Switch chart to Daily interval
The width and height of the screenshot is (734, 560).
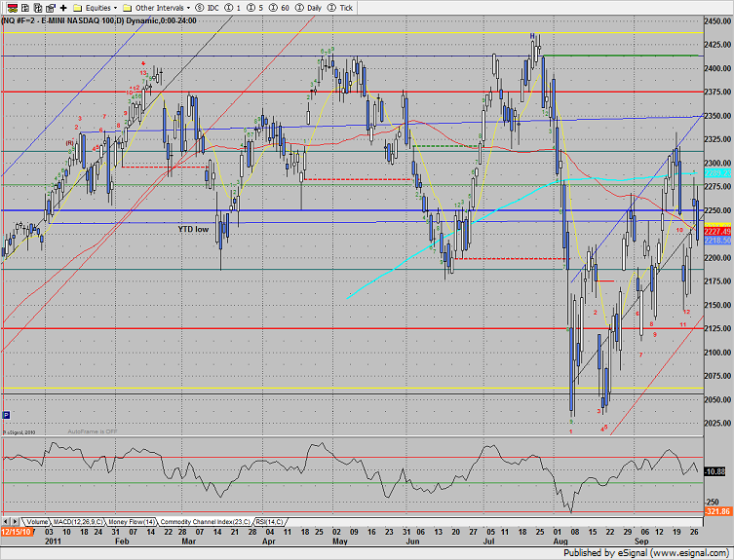(x=308, y=8)
